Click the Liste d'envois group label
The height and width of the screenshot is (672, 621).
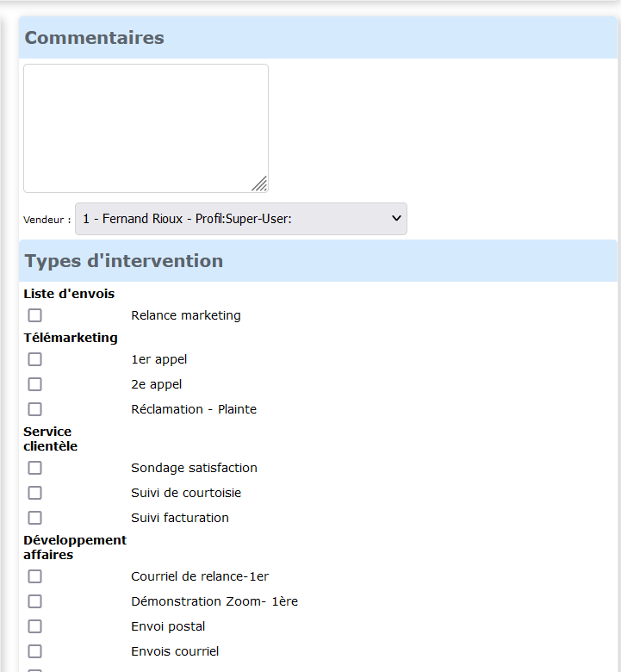point(69,294)
